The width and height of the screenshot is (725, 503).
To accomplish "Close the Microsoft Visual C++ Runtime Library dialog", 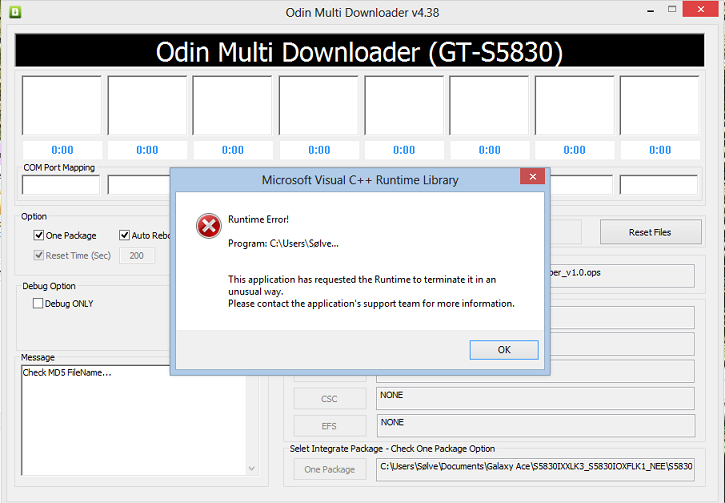I will [x=532, y=176].
